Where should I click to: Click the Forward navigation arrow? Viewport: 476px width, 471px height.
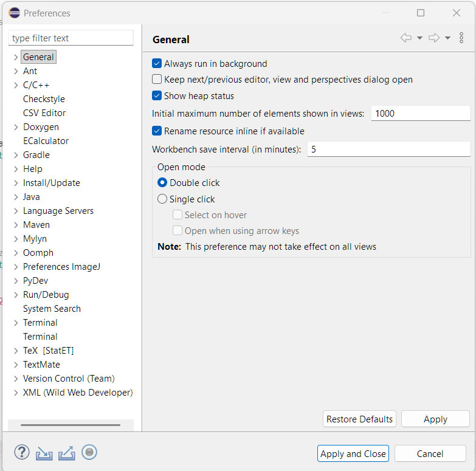tap(433, 38)
